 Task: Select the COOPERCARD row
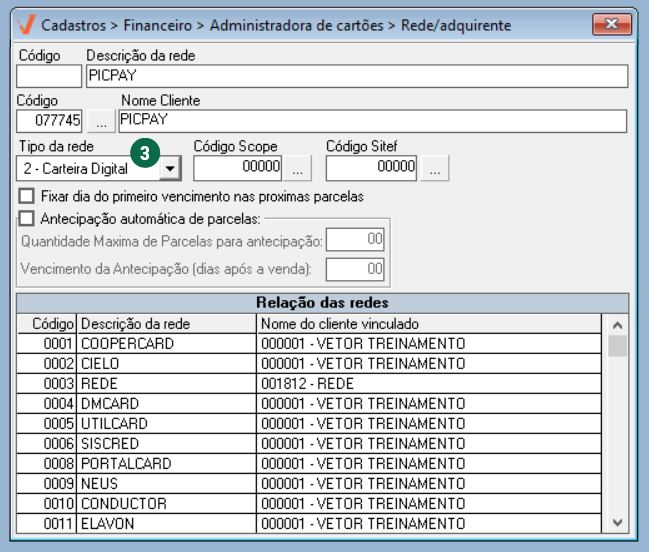pyautogui.click(x=309, y=343)
